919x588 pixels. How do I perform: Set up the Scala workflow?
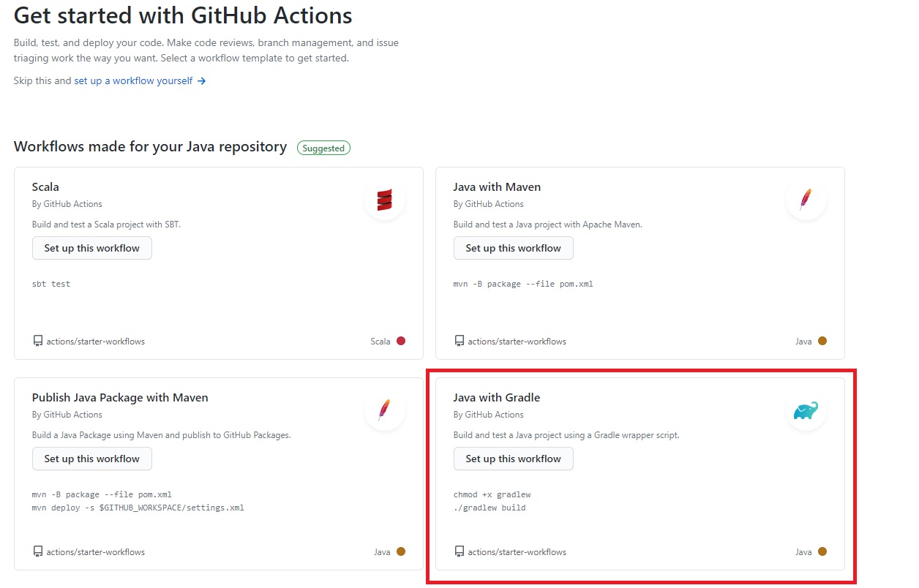pyautogui.click(x=92, y=248)
